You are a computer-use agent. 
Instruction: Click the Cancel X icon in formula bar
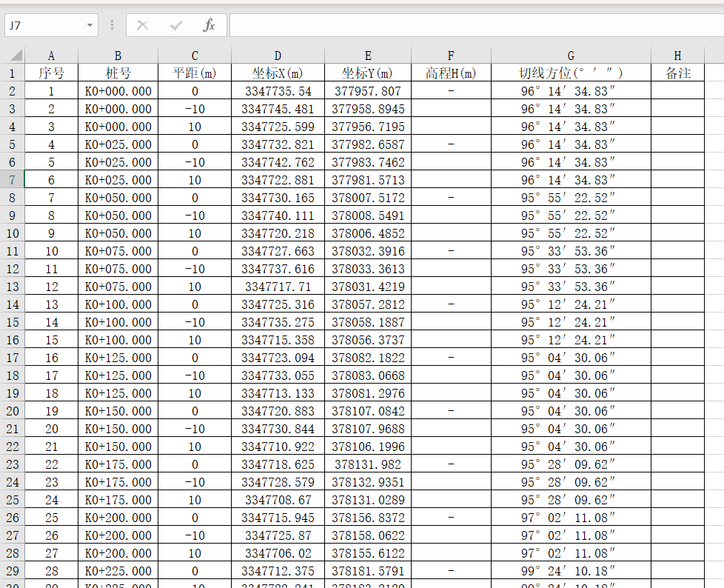[x=142, y=25]
